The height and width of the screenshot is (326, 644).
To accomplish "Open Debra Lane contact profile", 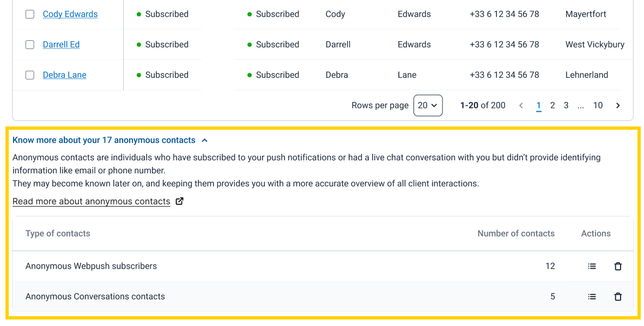I will click(64, 75).
